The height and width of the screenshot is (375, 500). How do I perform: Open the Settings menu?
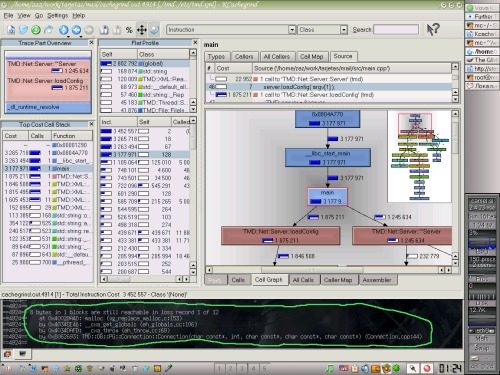57,16
